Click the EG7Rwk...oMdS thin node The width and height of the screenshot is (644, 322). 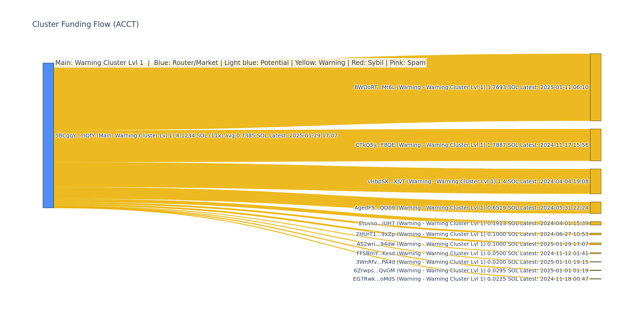click(x=595, y=279)
